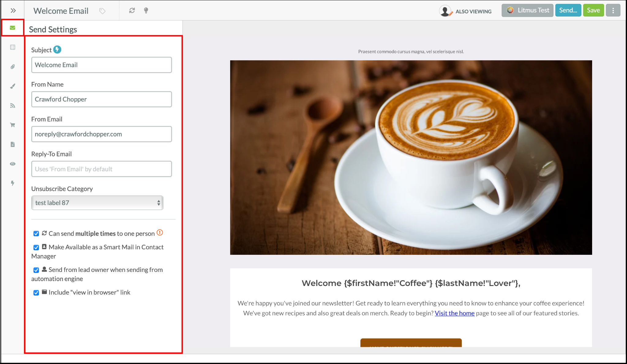This screenshot has width=627, height=364.
Task: Follow the 'Visit the home' link
Action: point(455,313)
